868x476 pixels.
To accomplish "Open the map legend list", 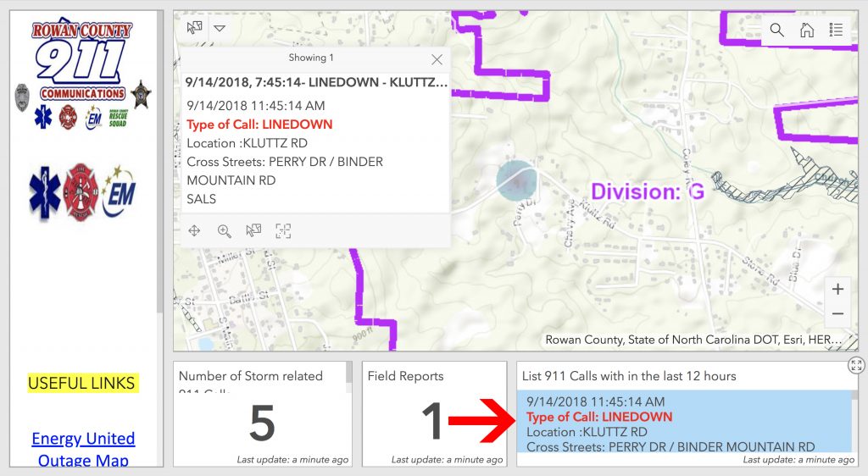I will click(836, 30).
